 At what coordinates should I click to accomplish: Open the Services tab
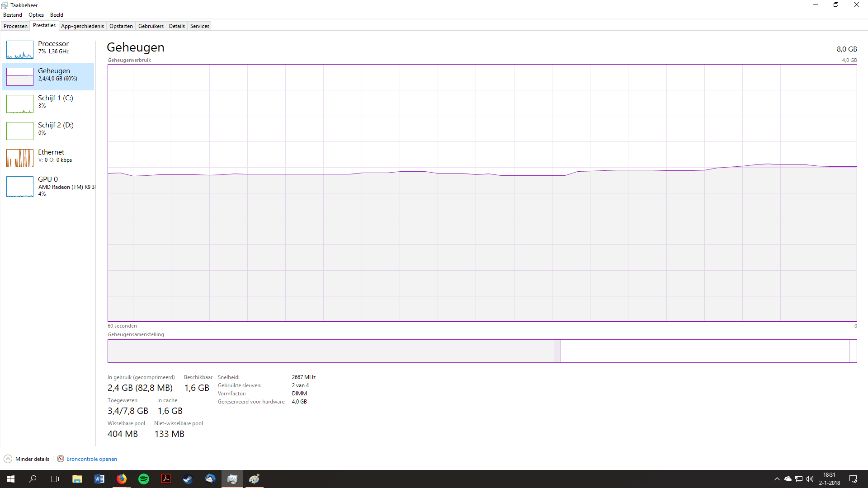point(199,26)
